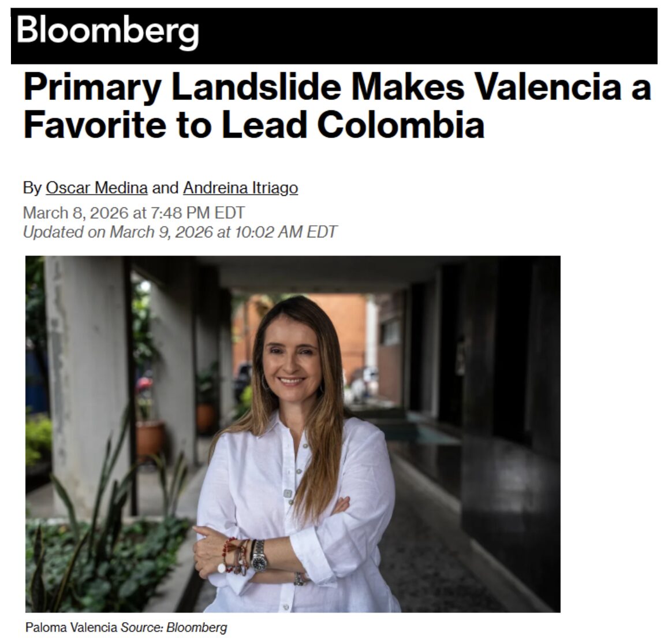Open Andreina Itriago's author link
The width and height of the screenshot is (672, 639).
[x=240, y=188]
